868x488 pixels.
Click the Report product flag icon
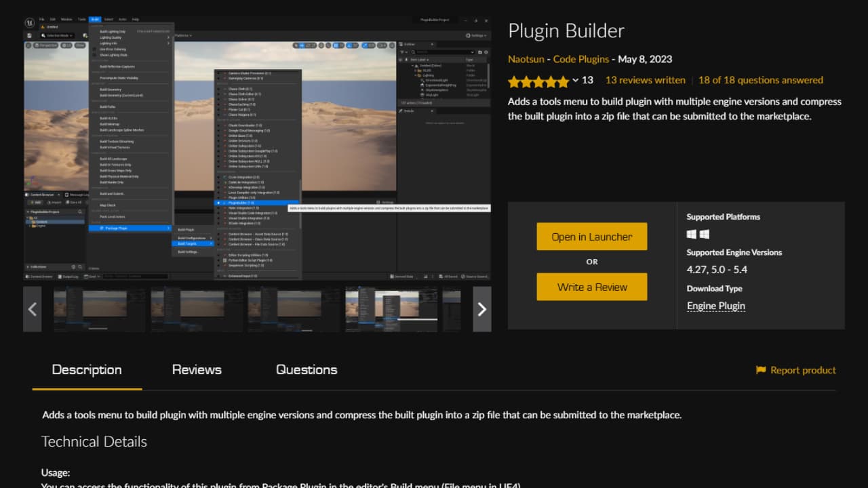[761, 370]
